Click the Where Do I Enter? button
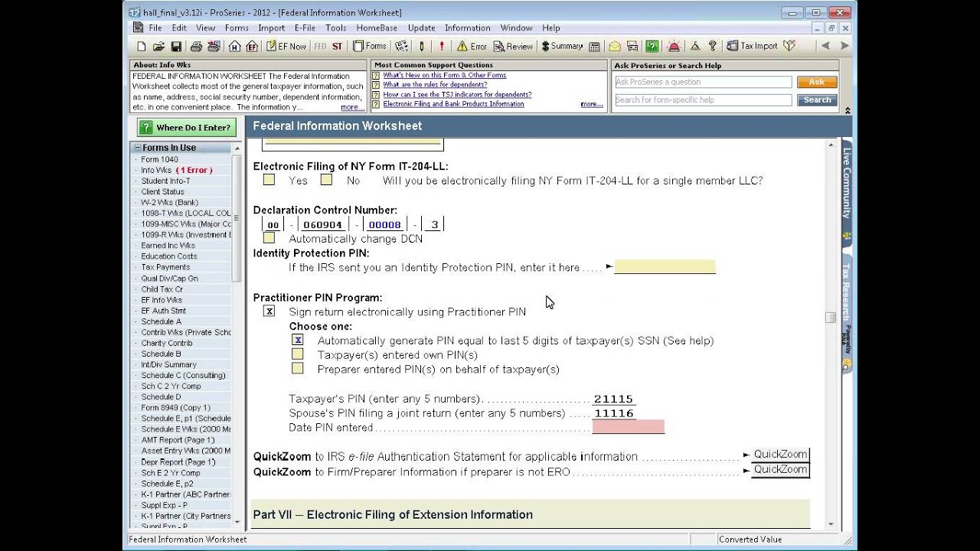 point(186,128)
